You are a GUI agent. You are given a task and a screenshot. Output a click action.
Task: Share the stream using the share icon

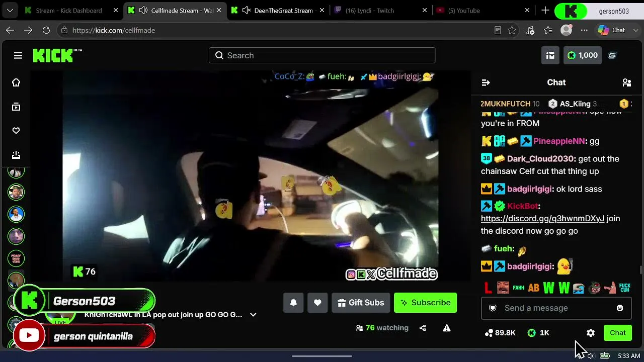pos(423,328)
